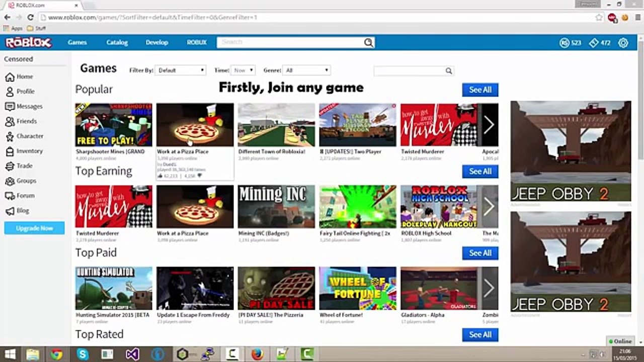
Task: Expand the Filter By dropdown
Action: click(x=181, y=70)
